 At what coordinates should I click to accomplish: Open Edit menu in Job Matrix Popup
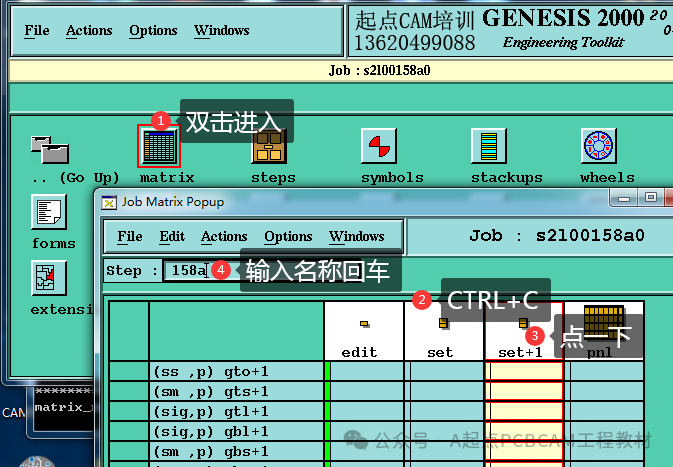(x=172, y=237)
